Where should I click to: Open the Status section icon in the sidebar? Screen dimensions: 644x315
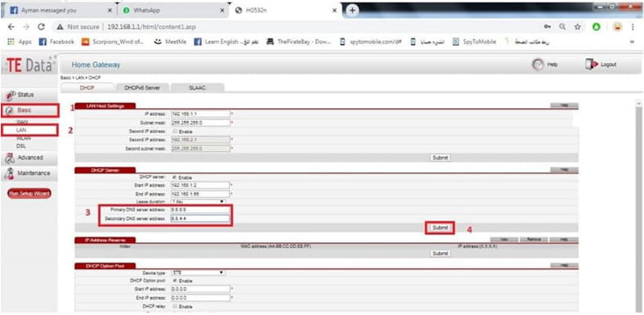point(11,95)
